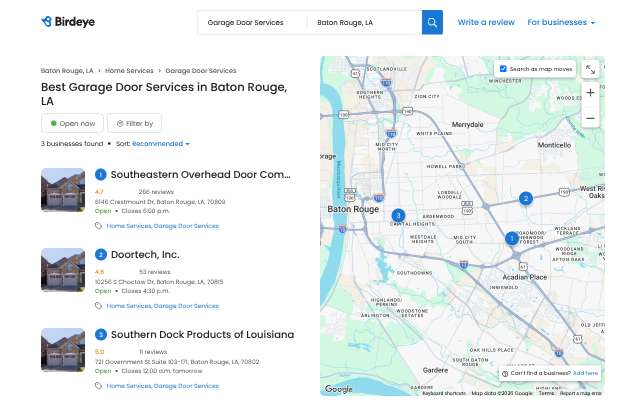640x400 pixels.
Task: Click 'Closes 4:30 p.m.' hours text
Action: click(145, 291)
